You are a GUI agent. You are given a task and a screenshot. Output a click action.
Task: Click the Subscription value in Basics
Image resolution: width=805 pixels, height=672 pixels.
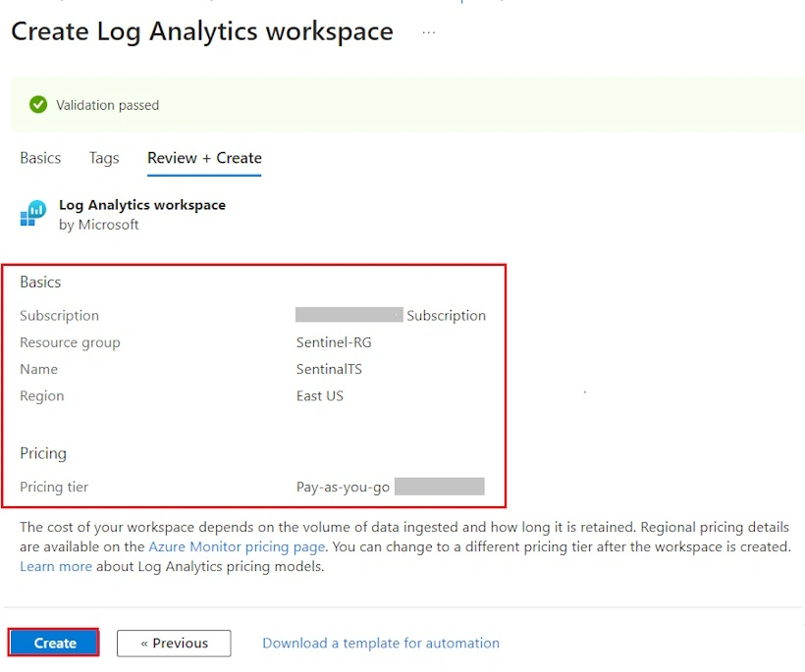[391, 315]
